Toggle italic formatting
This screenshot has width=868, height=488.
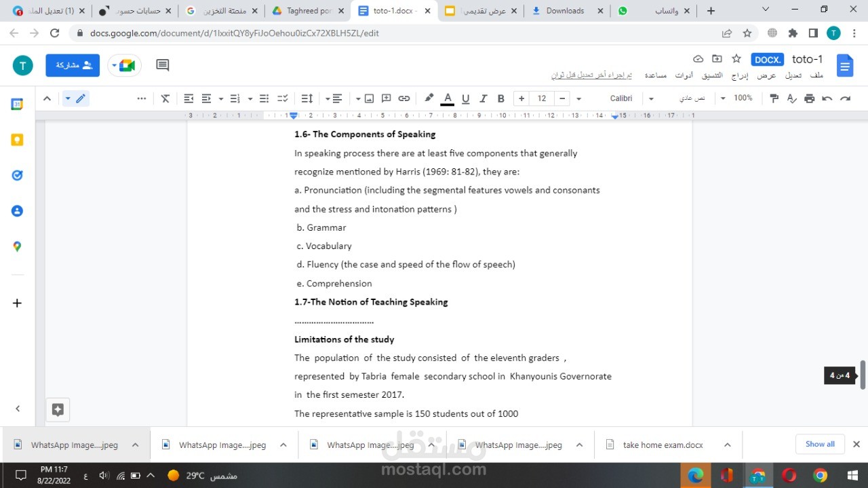click(484, 98)
